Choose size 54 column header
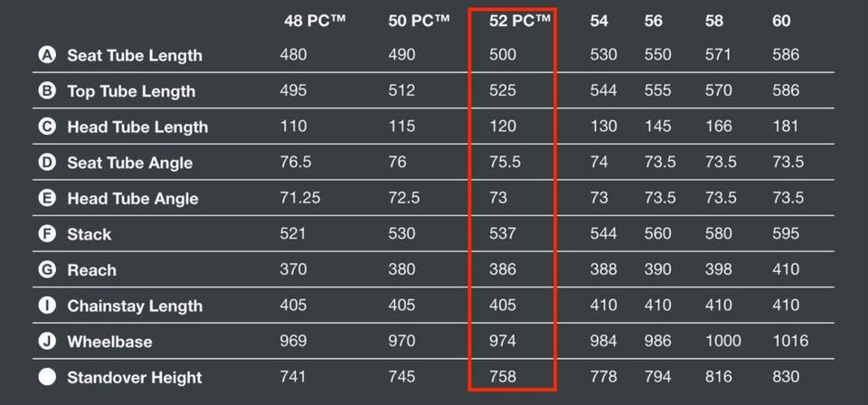The height and width of the screenshot is (405, 868). tap(599, 21)
